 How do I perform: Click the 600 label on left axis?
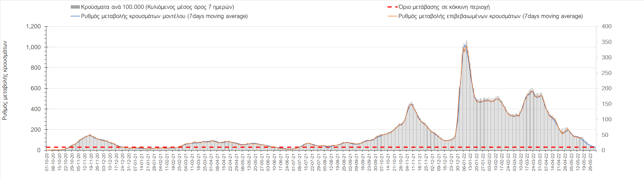[36, 89]
